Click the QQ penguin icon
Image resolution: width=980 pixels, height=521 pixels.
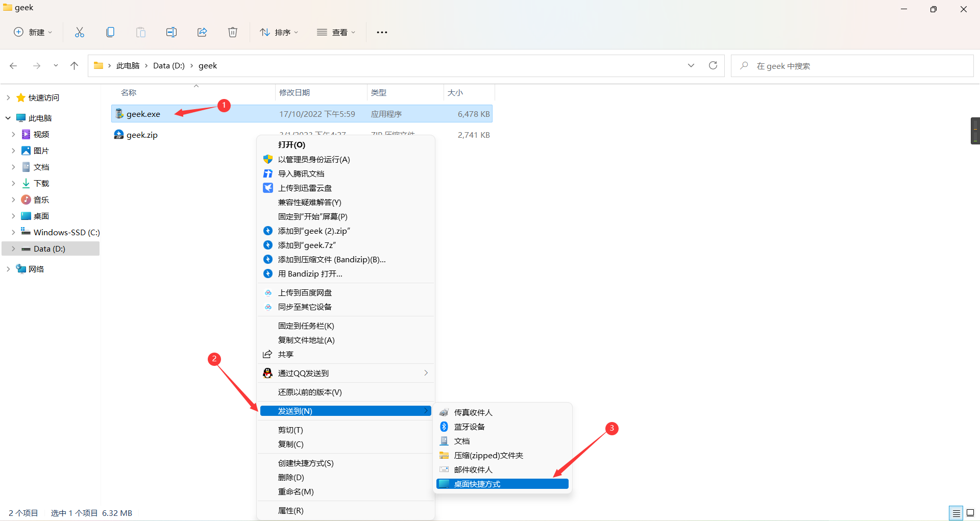[268, 373]
